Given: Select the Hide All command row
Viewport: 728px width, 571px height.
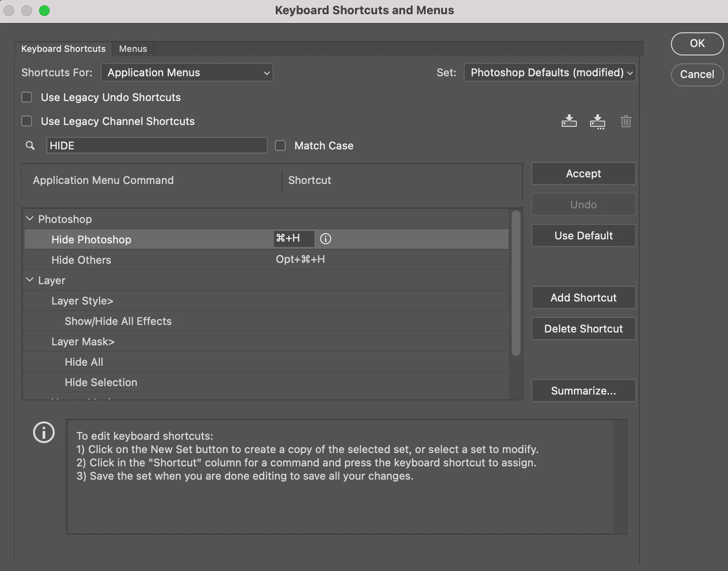Looking at the screenshot, I should 266,362.
